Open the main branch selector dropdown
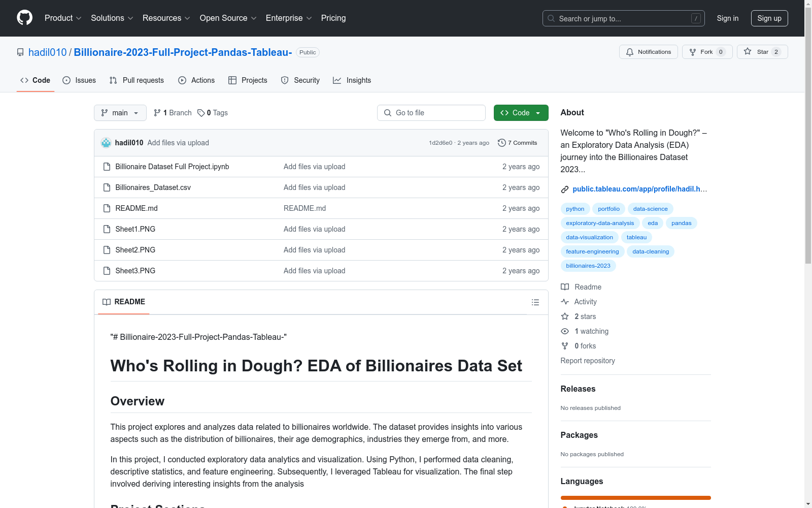 120,113
